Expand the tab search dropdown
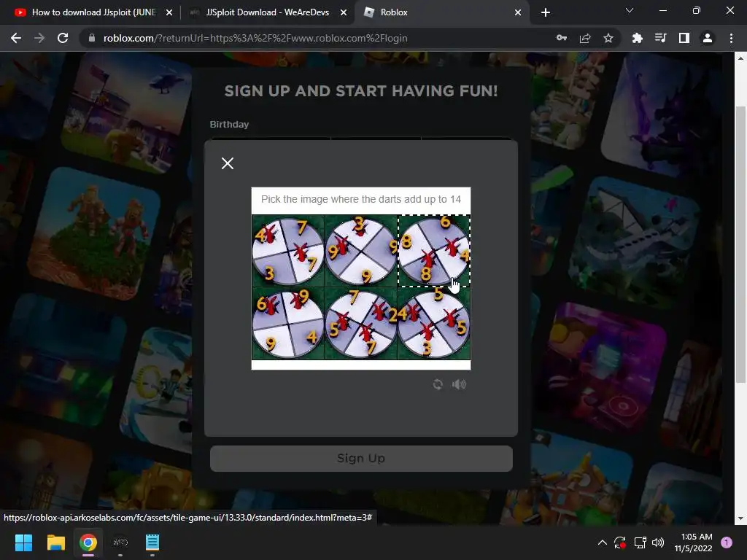Viewport: 747px width, 560px height. 630,10
